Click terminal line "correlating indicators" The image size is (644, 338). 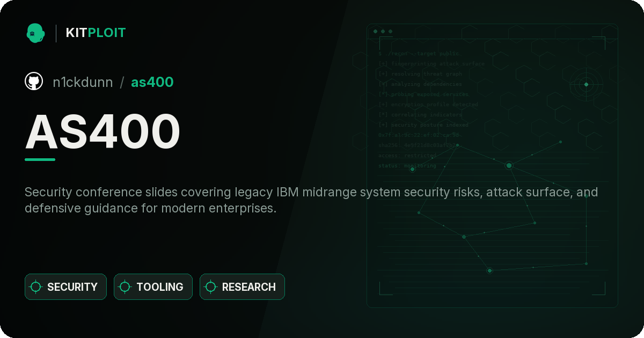tap(420, 115)
